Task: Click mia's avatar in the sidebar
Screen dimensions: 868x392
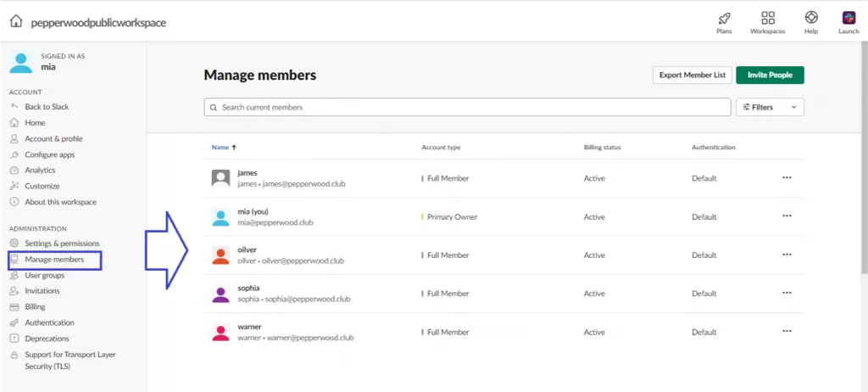Action: pyautogui.click(x=21, y=63)
